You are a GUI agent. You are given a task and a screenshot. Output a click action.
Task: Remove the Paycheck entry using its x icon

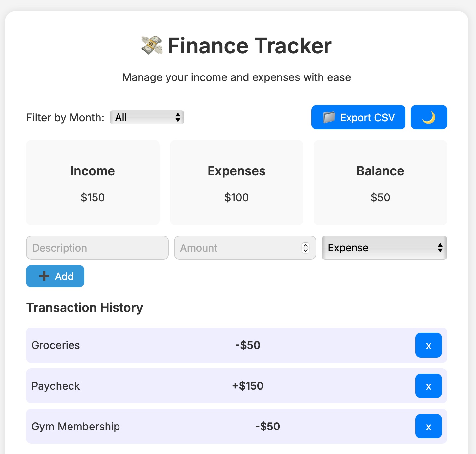428,386
